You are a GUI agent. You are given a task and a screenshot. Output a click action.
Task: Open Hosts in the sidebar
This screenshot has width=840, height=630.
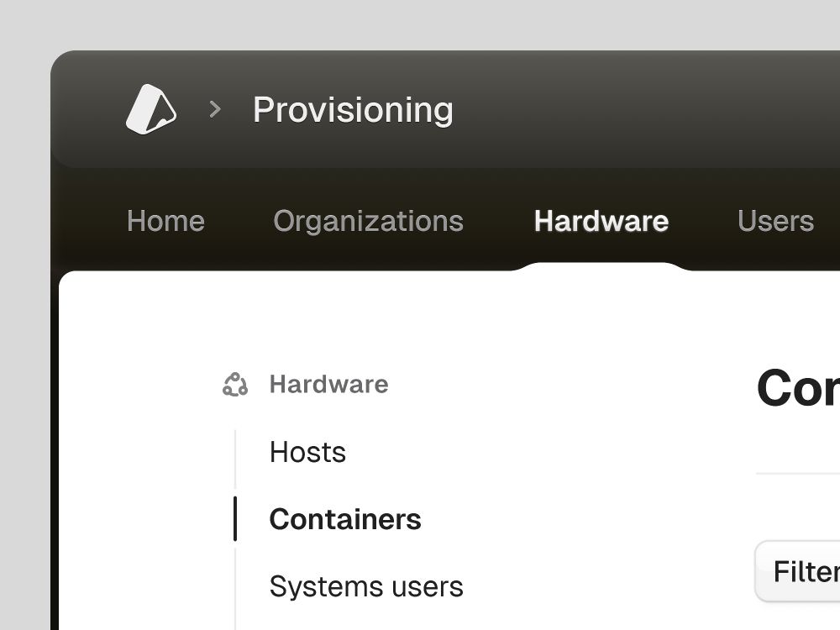307,452
